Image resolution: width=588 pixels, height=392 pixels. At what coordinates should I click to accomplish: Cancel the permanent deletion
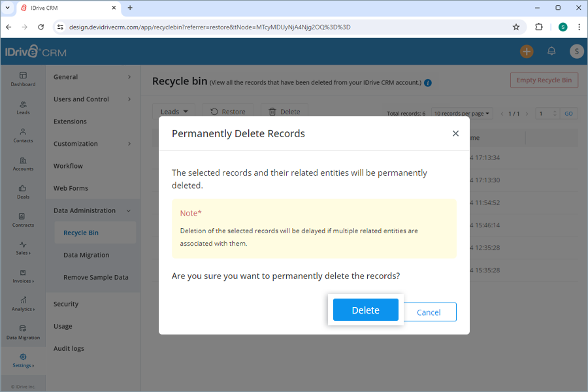[x=429, y=312]
